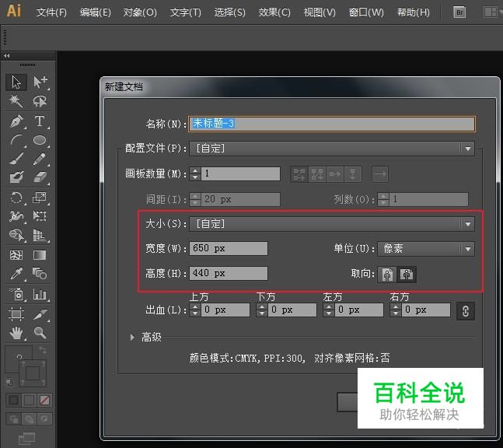Swap fill and stroke colors
This screenshot has width=503, height=448.
[x=42, y=350]
